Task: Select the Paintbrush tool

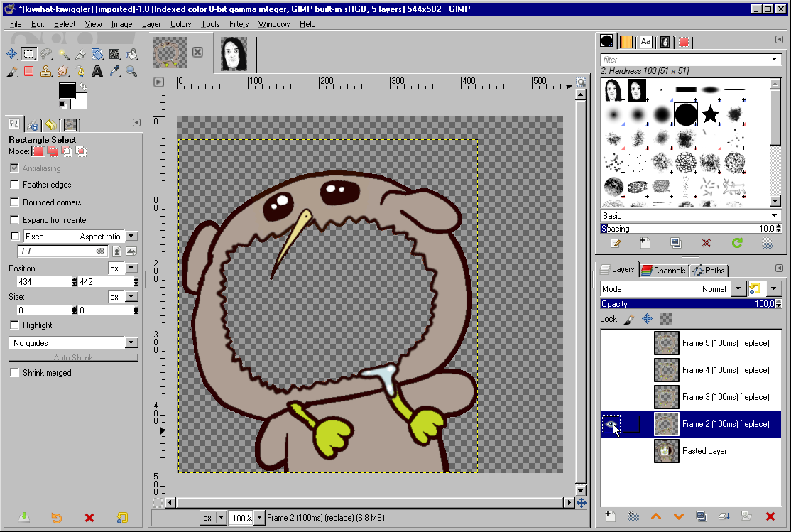Action: click(x=11, y=71)
